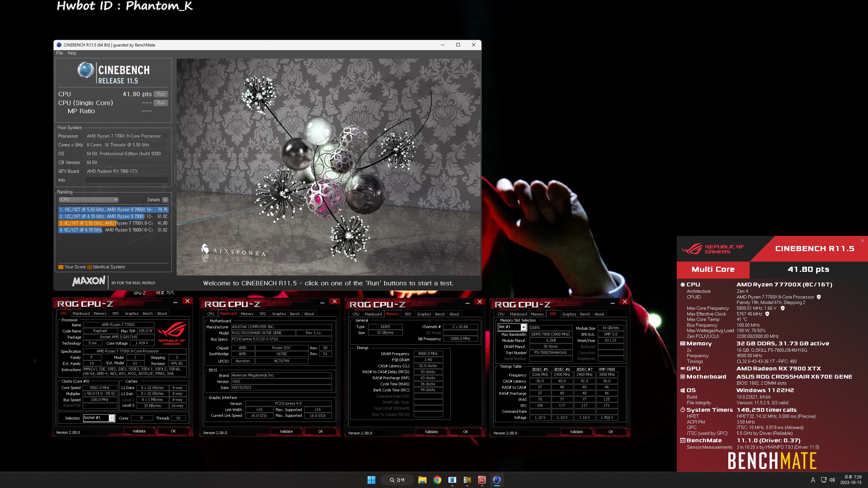Image resolution: width=868 pixels, height=488 pixels.
Task: Click the Info input field in Cinebench
Action: coord(126,180)
